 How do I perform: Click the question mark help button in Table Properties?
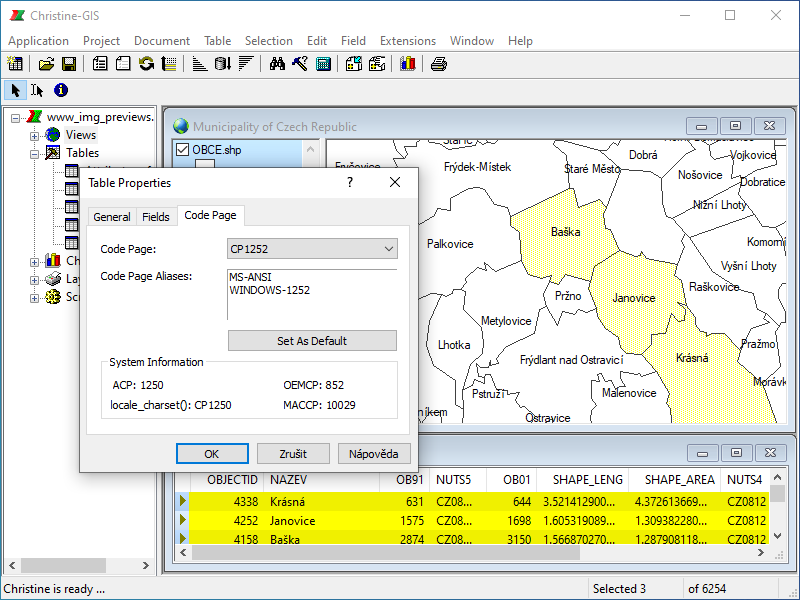tap(350, 182)
